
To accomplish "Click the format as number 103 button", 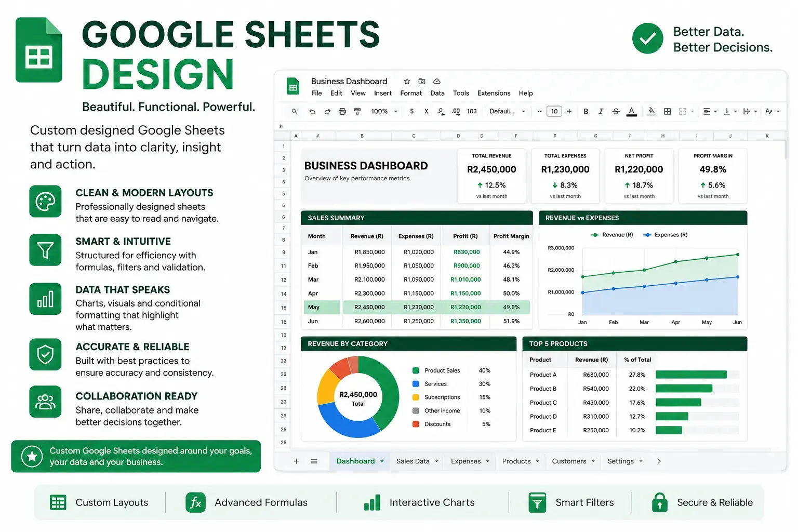I will click(472, 111).
